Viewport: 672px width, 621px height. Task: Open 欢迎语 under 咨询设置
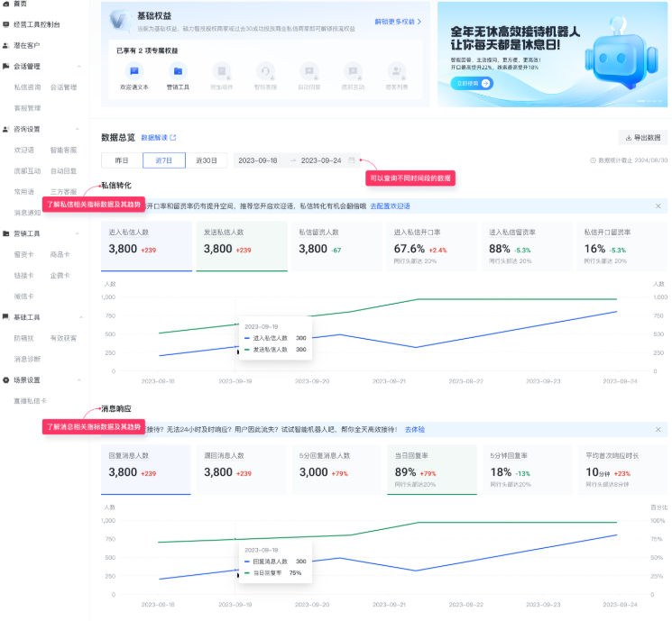[x=24, y=150]
